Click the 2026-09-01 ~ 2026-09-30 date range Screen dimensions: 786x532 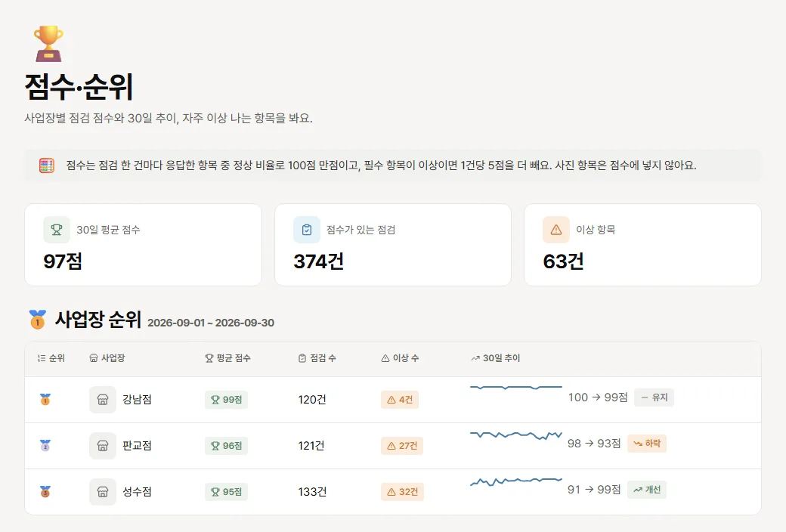pos(211,323)
